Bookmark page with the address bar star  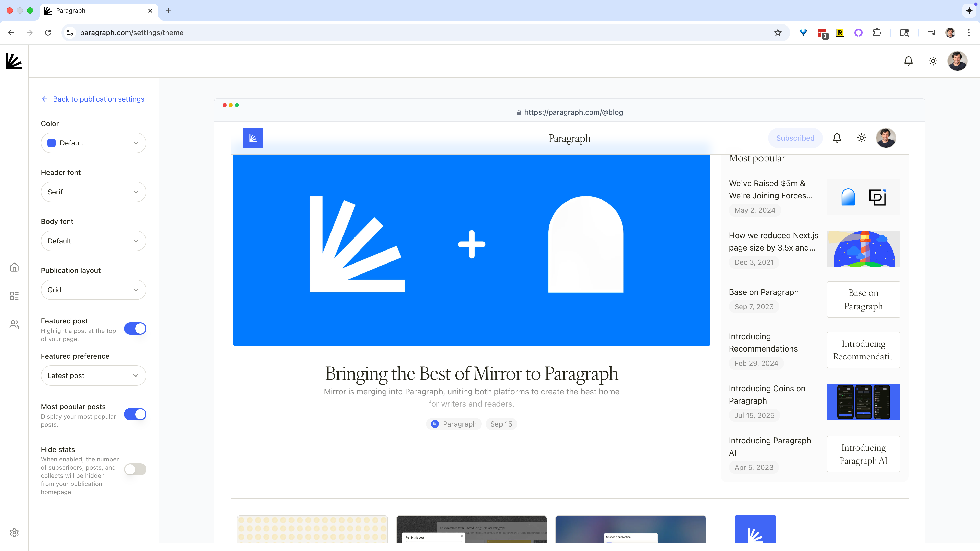778,33
